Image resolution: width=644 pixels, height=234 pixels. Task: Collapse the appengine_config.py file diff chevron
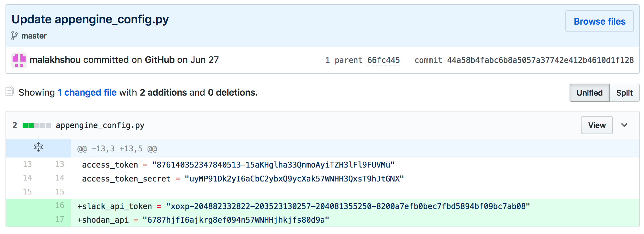point(624,125)
